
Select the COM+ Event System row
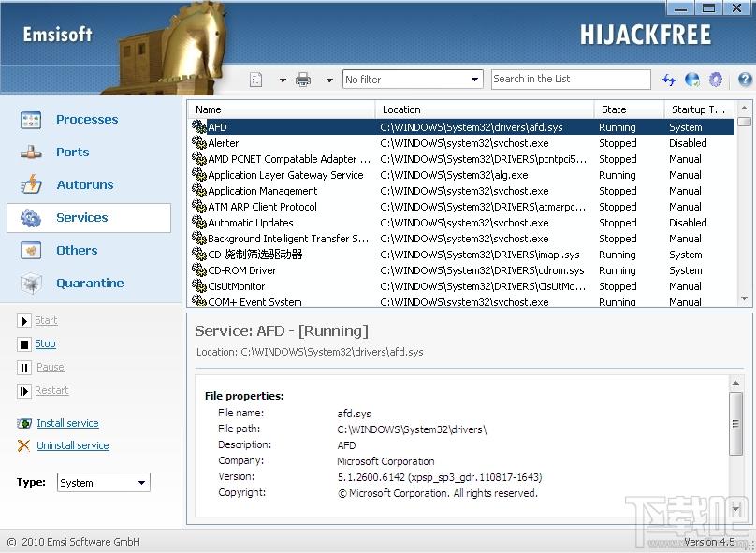pos(461,302)
